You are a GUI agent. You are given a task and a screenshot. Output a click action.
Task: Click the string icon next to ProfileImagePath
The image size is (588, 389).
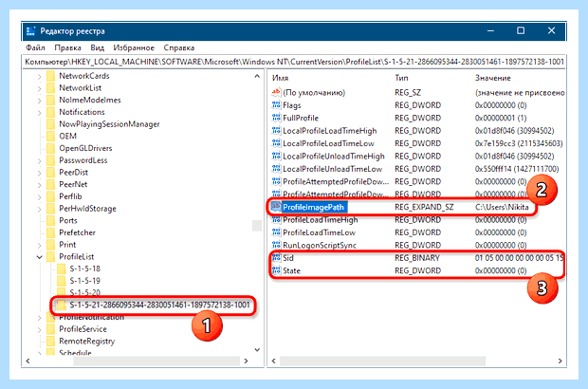[x=276, y=207]
